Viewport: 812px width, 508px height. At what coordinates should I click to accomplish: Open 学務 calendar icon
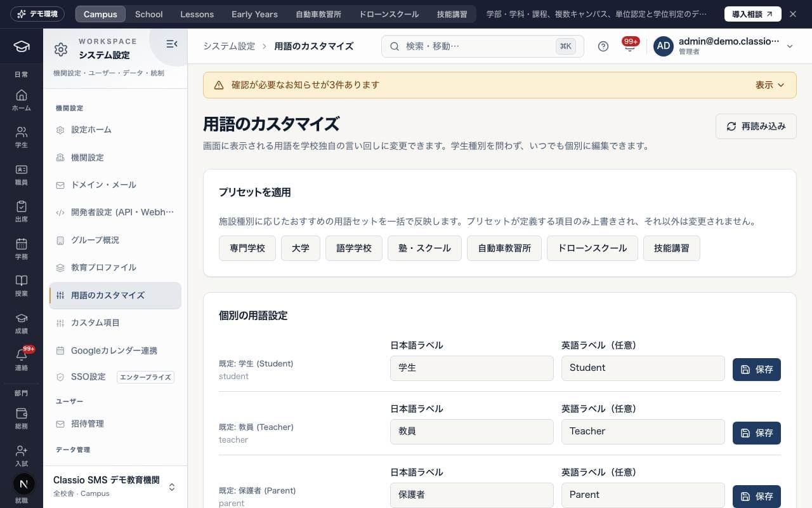pos(21,249)
